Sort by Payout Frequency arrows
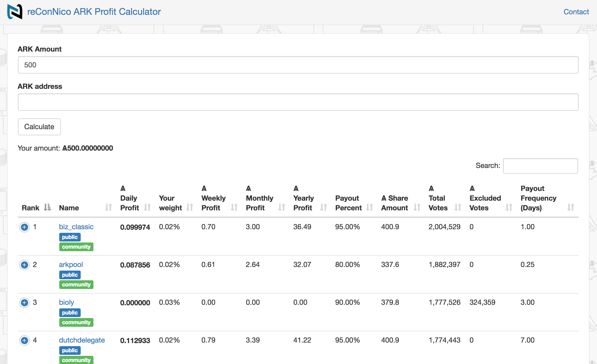Screen dimensions: 597x364 click(x=571, y=207)
